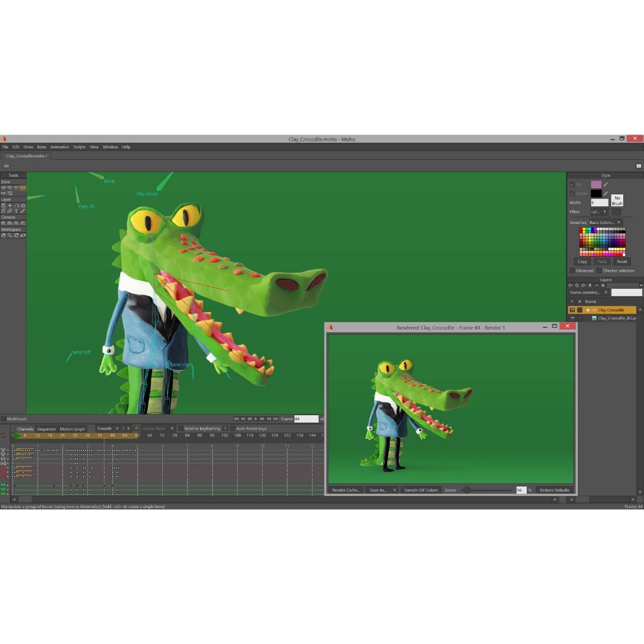Click the No Brush button
This screenshot has height=644, width=644.
[x=617, y=201]
